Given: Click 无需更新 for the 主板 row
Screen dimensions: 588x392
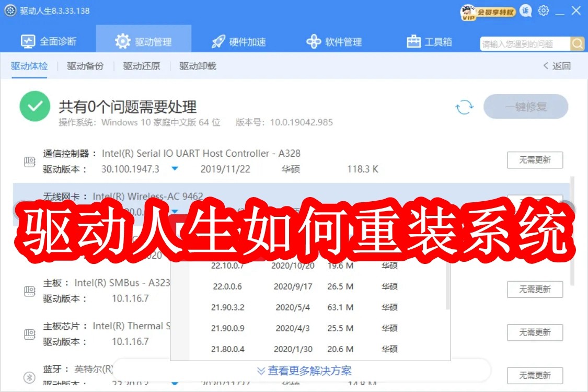Looking at the screenshot, I should [535, 289].
